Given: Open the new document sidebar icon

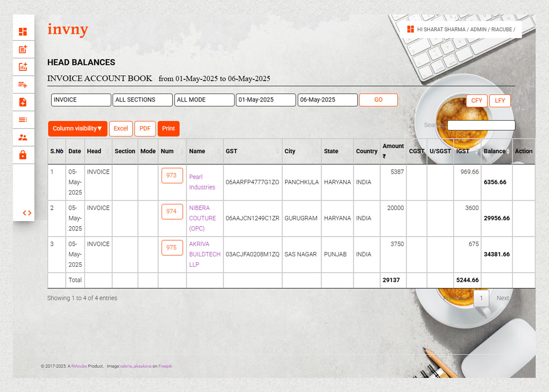Looking at the screenshot, I should point(24,102).
